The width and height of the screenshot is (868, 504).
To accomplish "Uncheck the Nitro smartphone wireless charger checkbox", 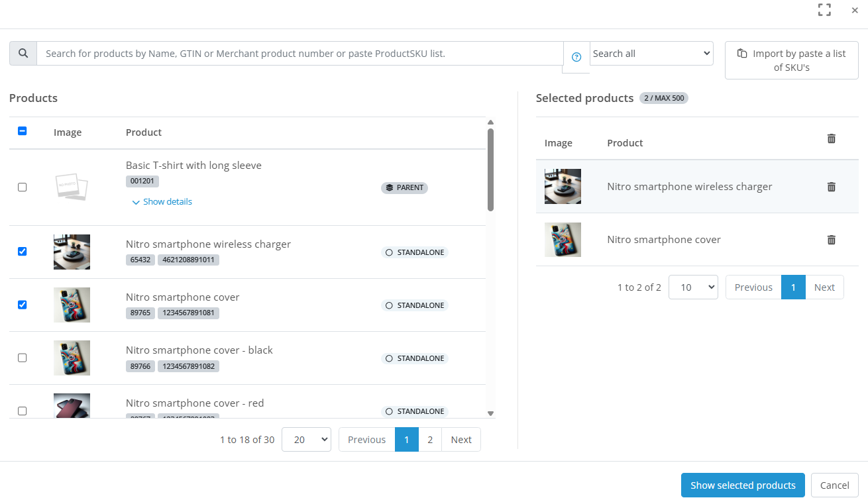I will click(x=22, y=252).
